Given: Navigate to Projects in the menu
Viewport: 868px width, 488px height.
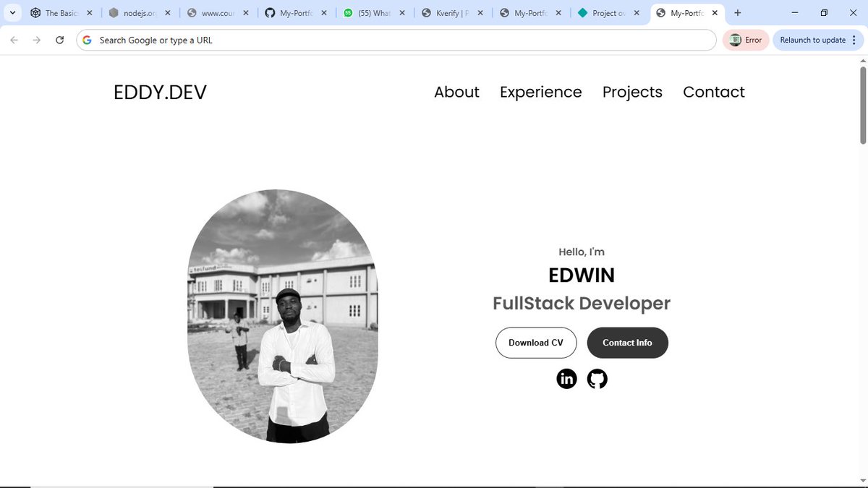Looking at the screenshot, I should coord(632,92).
